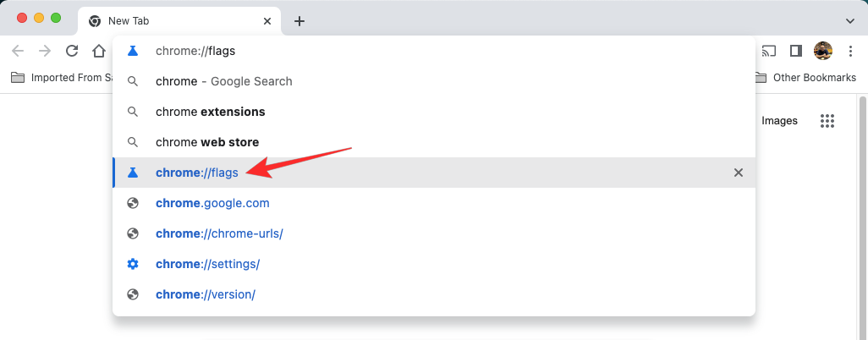Open the chrome.google.com suggestion
The height and width of the screenshot is (340, 868).
212,203
